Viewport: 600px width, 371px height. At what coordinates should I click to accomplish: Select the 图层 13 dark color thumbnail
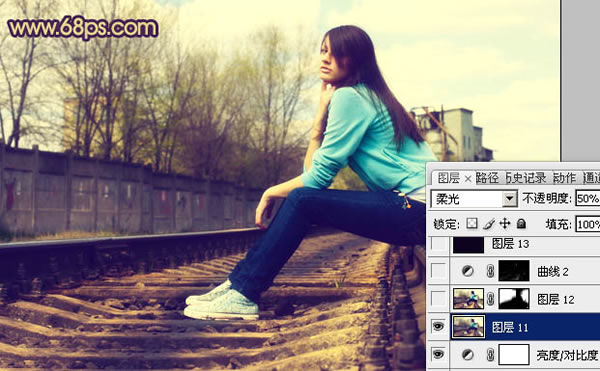[468, 245]
